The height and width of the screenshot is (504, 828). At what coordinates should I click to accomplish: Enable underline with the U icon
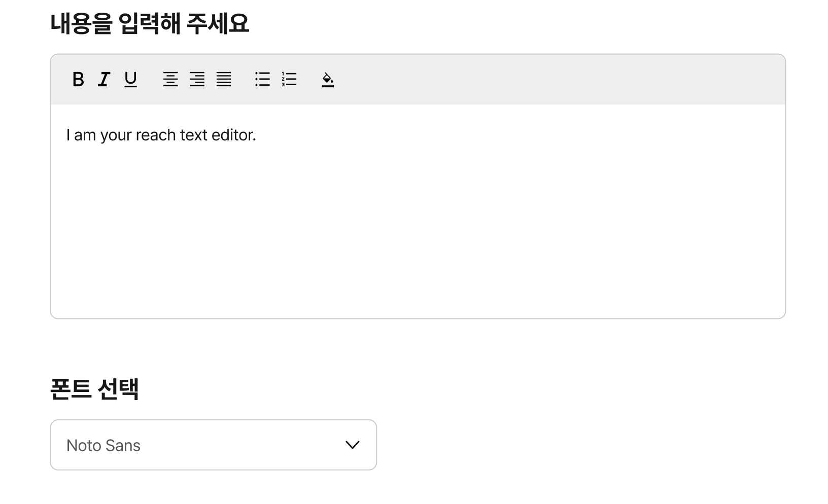tap(130, 79)
